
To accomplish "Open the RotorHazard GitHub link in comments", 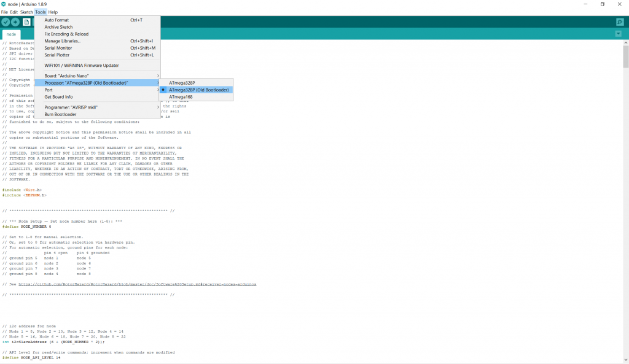I will coord(137,284).
